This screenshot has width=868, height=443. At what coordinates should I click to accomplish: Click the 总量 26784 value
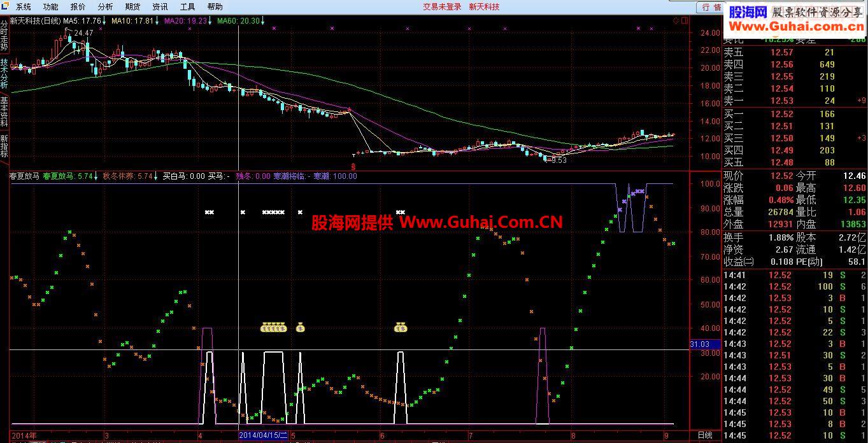coord(781,212)
